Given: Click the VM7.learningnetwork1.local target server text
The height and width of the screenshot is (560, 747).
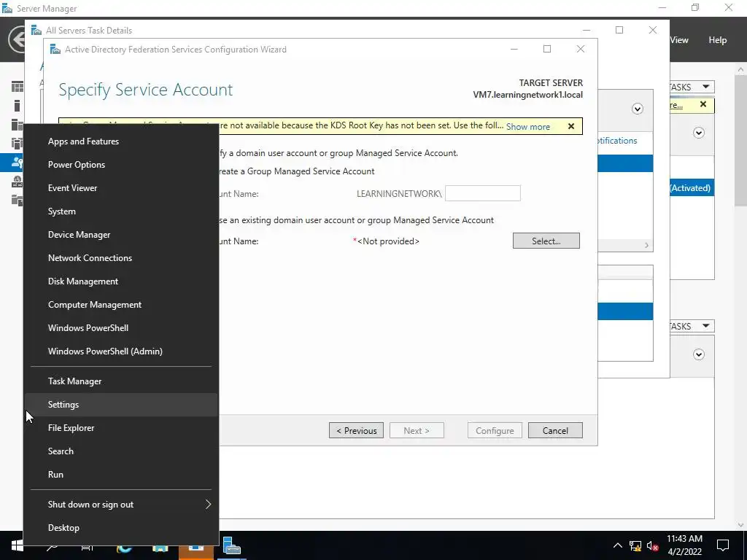Looking at the screenshot, I should [x=528, y=95].
